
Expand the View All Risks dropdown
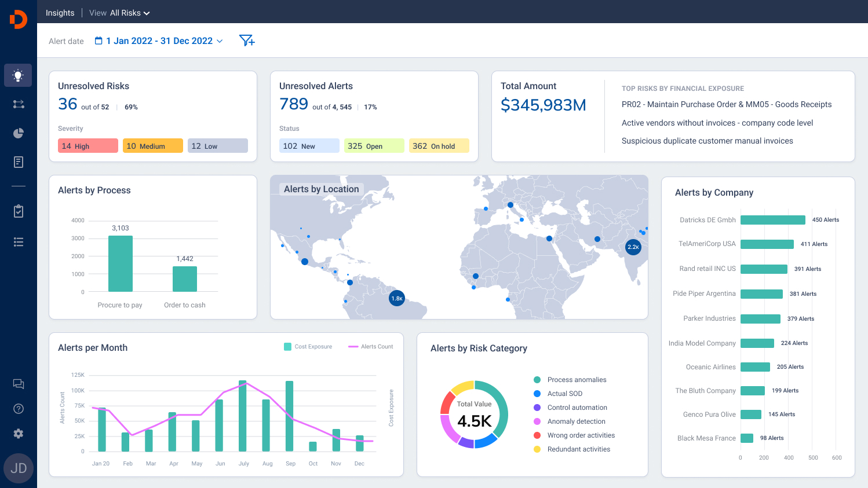pyautogui.click(x=119, y=13)
